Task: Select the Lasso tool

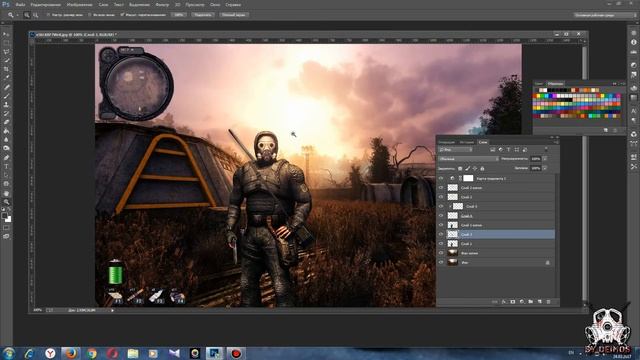Action: pyautogui.click(x=6, y=52)
